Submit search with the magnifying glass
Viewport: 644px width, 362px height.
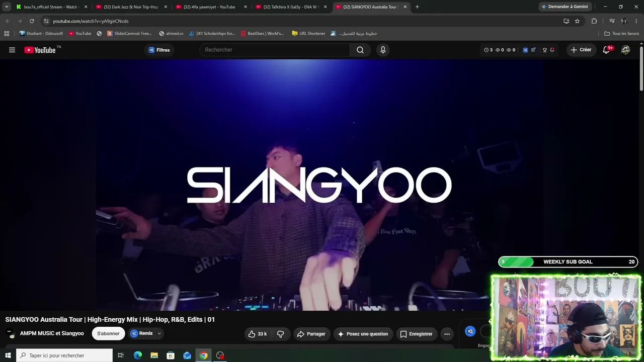pyautogui.click(x=360, y=50)
